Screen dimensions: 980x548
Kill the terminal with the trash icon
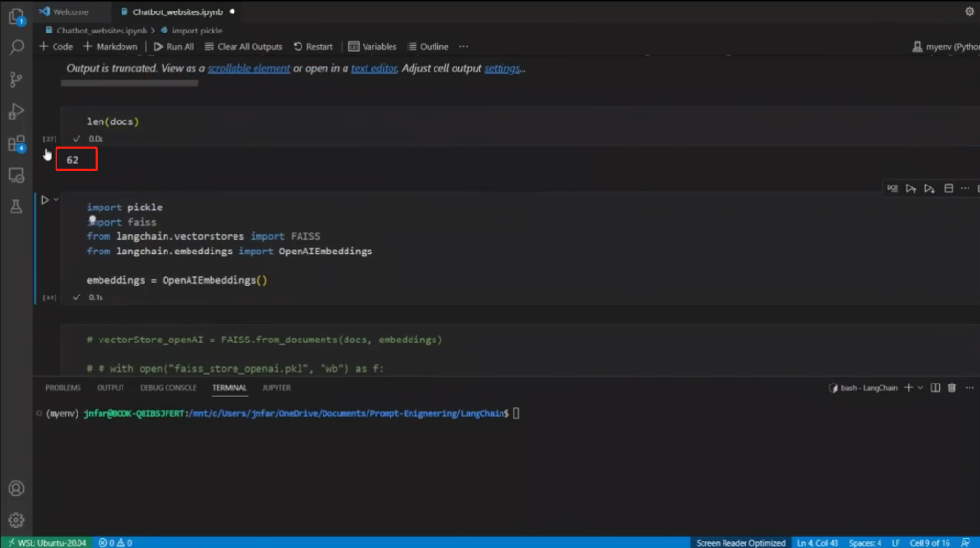click(951, 388)
